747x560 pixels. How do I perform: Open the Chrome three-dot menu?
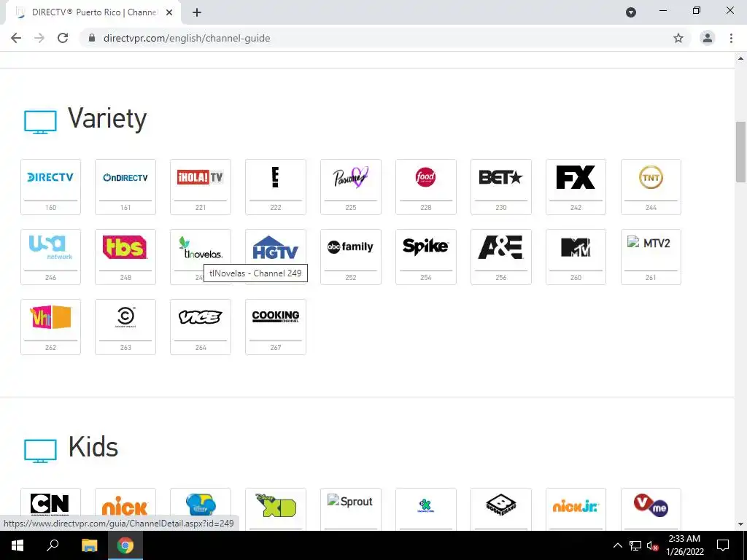[x=731, y=38]
